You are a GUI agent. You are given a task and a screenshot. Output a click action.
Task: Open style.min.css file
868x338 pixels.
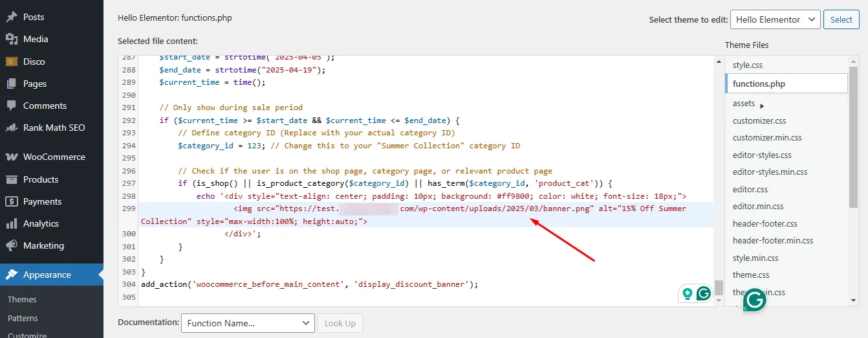click(755, 258)
